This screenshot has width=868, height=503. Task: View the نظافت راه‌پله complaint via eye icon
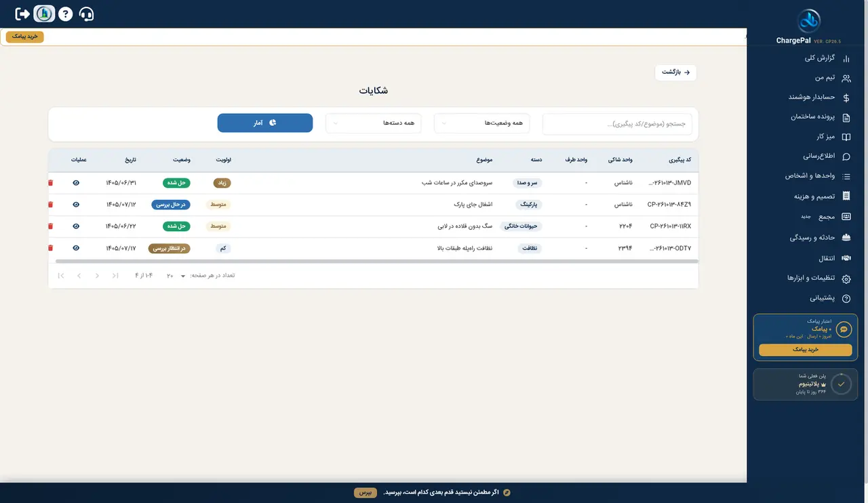76,248
